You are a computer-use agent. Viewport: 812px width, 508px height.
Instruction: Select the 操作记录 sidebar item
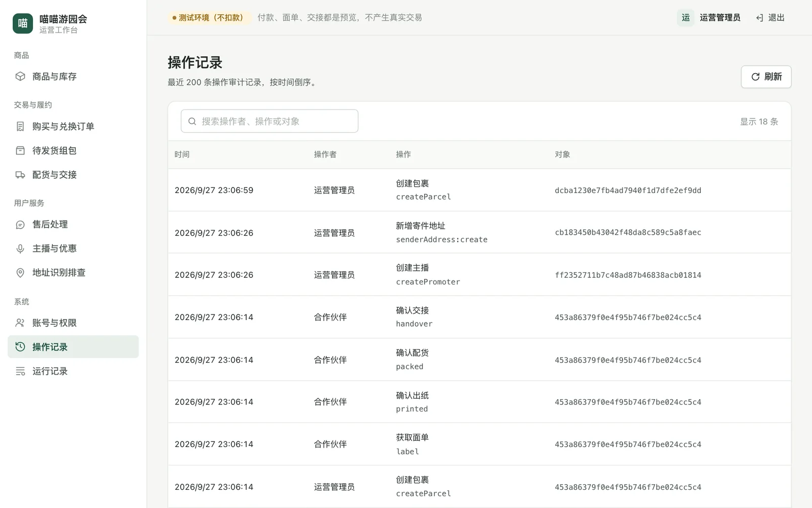pos(73,346)
